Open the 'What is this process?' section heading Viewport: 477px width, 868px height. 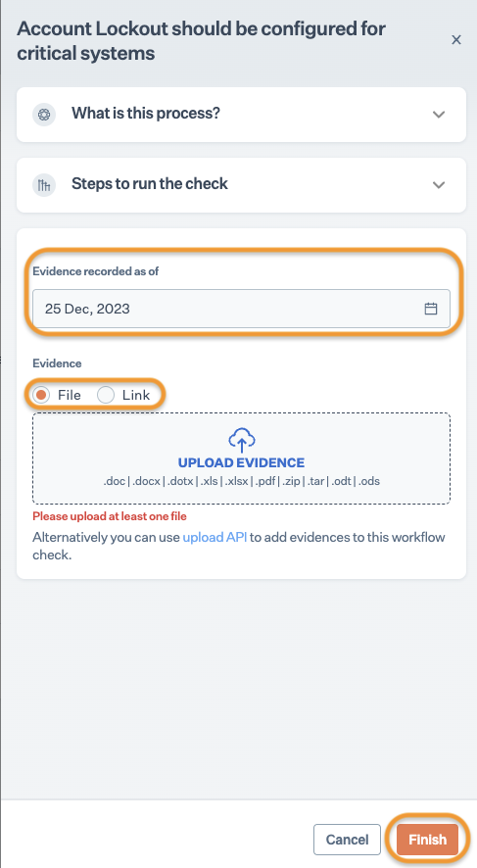coord(146,114)
